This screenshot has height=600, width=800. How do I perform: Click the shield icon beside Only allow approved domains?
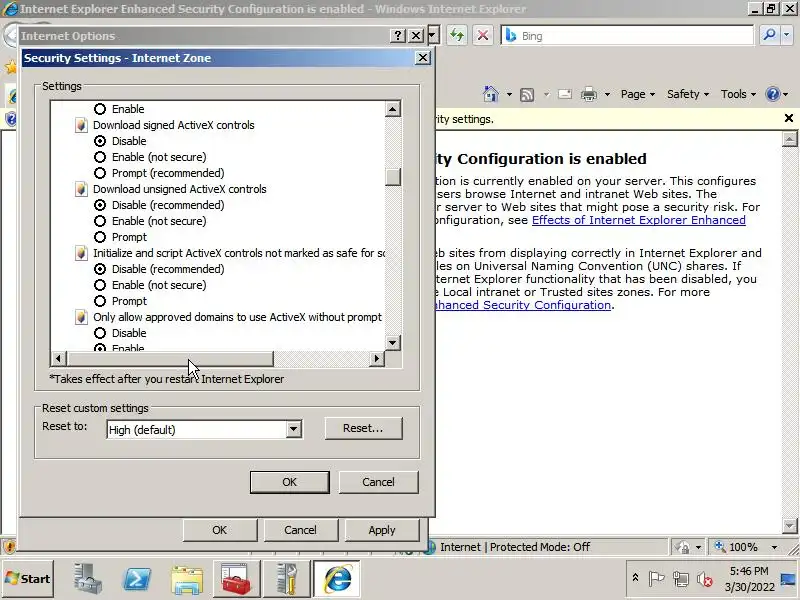click(x=81, y=317)
